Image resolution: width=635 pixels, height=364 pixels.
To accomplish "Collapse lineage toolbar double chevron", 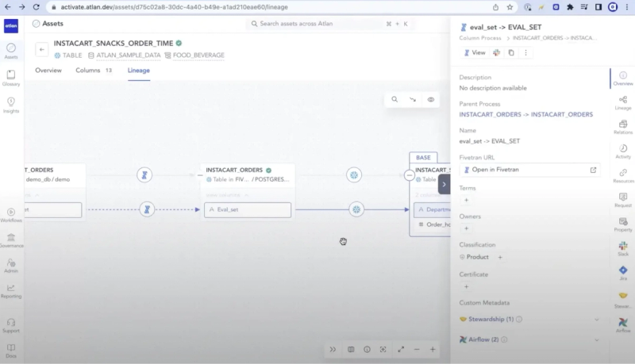I will (333, 350).
